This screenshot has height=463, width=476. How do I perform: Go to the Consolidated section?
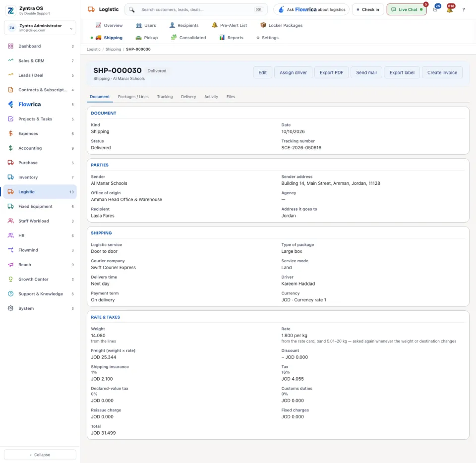(x=188, y=38)
